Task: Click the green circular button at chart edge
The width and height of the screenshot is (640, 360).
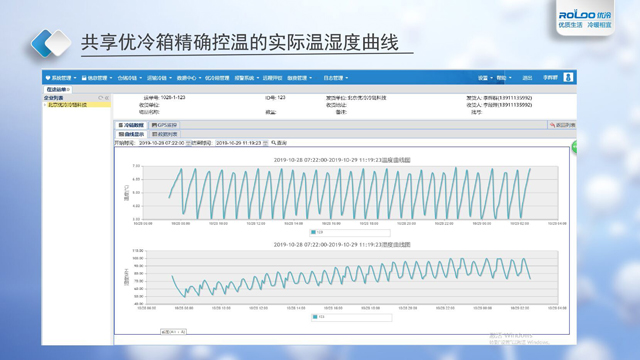Action: [x=574, y=147]
